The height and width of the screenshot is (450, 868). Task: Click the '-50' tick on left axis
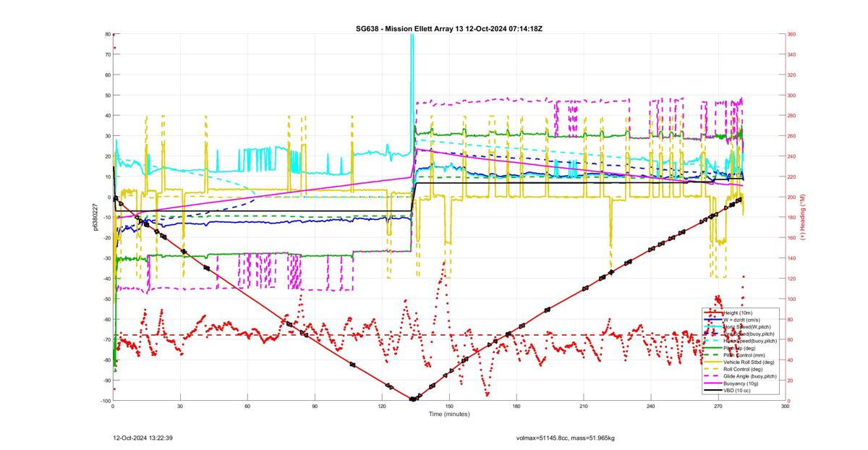(x=106, y=299)
